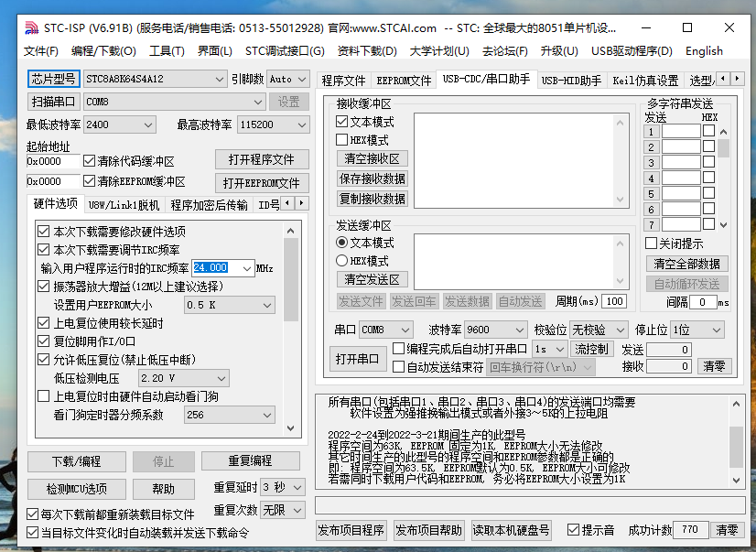Open serial assistant 波特率 9600 dropdown
756x552 pixels.
495,330
